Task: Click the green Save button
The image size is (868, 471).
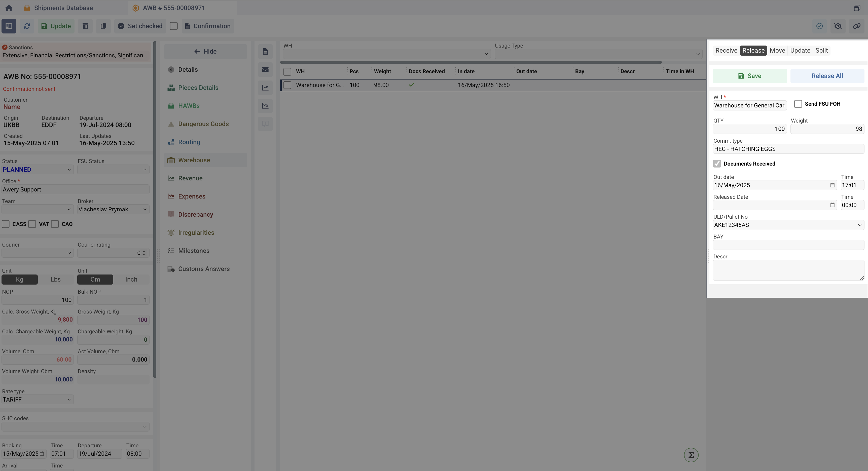Action: [749, 76]
